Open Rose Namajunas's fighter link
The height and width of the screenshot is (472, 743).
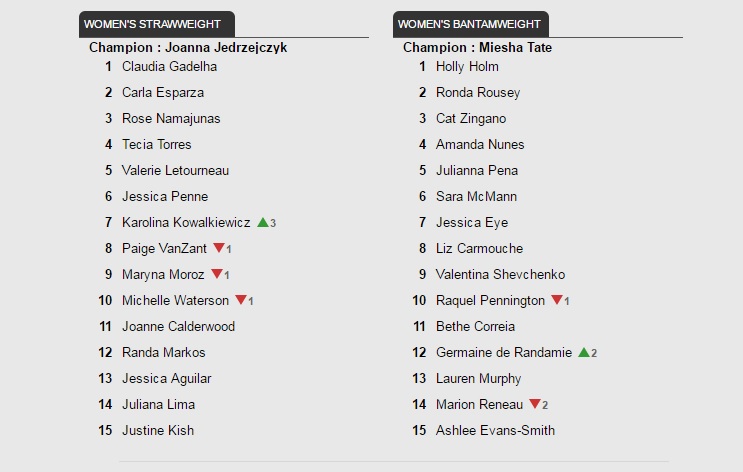[x=171, y=118]
